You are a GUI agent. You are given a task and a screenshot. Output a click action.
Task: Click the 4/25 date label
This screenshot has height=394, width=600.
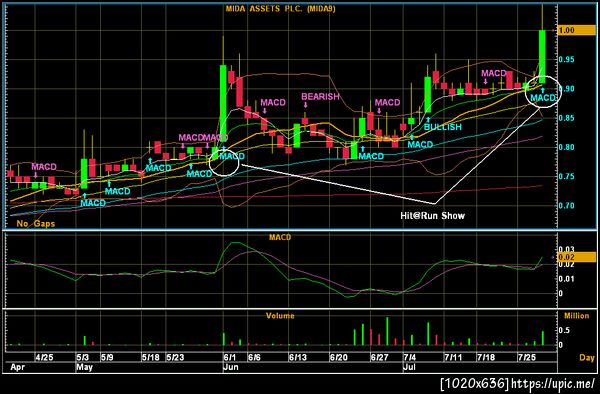tap(44, 358)
